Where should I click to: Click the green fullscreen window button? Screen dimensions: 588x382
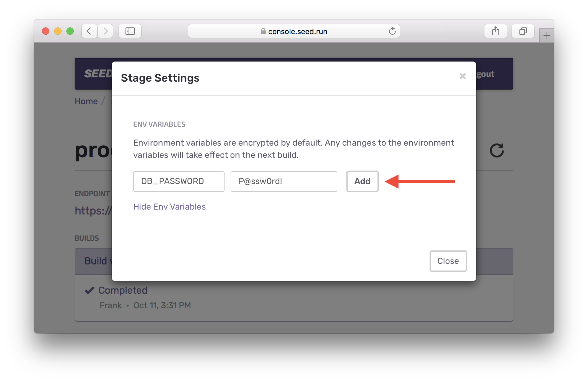[x=70, y=31]
